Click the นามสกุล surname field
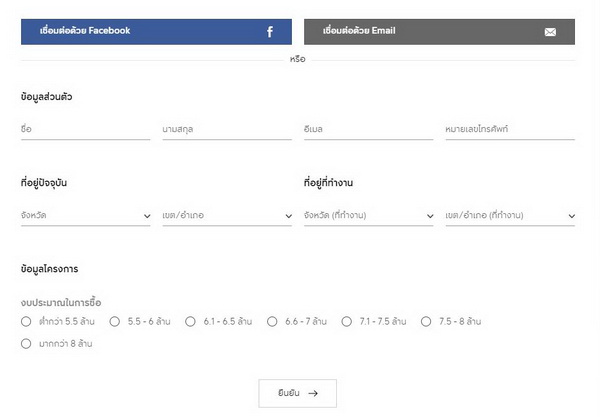Screen dimensions: 600x417 pyautogui.click(x=226, y=129)
